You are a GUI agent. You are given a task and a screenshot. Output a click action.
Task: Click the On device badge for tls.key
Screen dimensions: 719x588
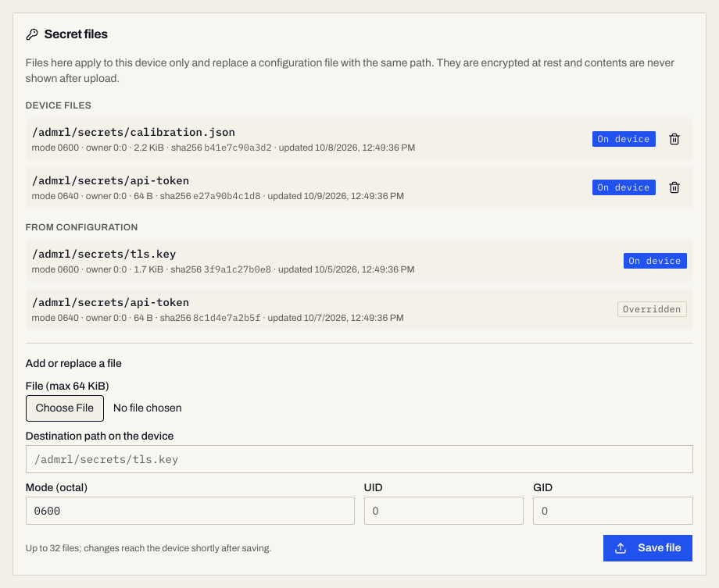[x=655, y=261]
